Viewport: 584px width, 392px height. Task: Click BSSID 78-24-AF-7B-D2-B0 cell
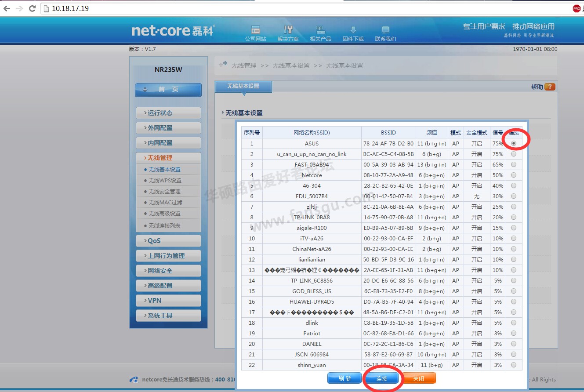[x=388, y=144]
